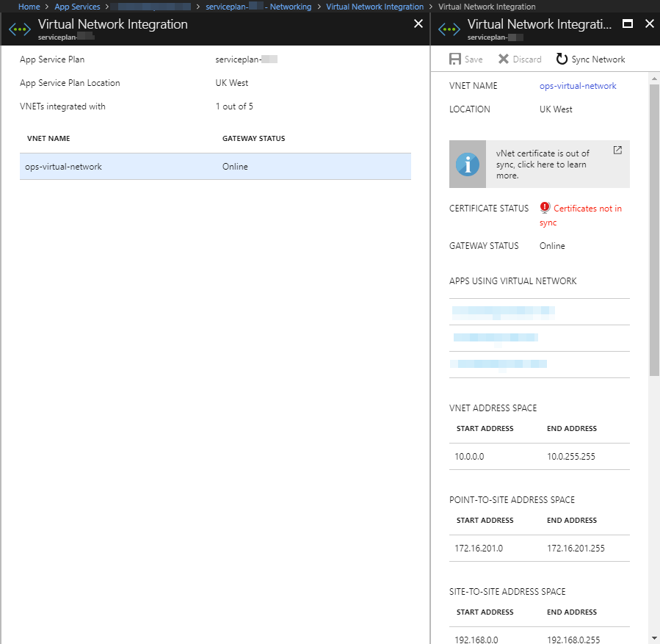Close the left Virtual Network Integration blade
Screen dimensions: 660x644
(418, 23)
